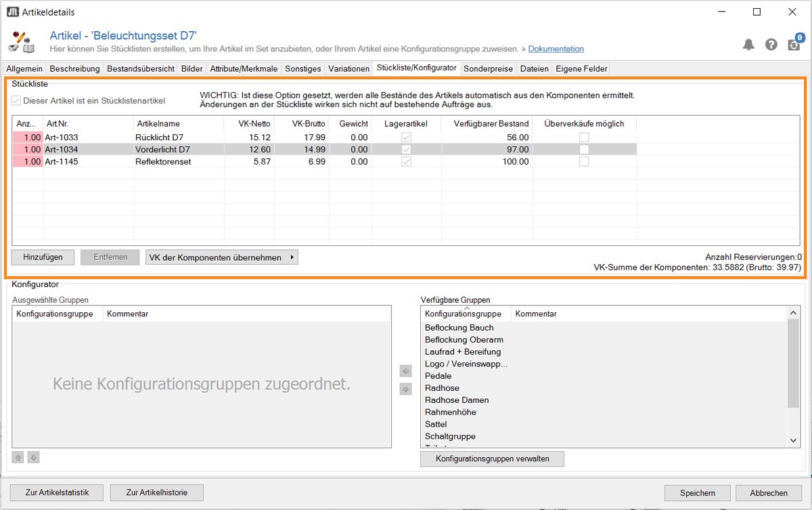Open the Sonderpreise tab
Screen dimensions: 812x510
489,68
